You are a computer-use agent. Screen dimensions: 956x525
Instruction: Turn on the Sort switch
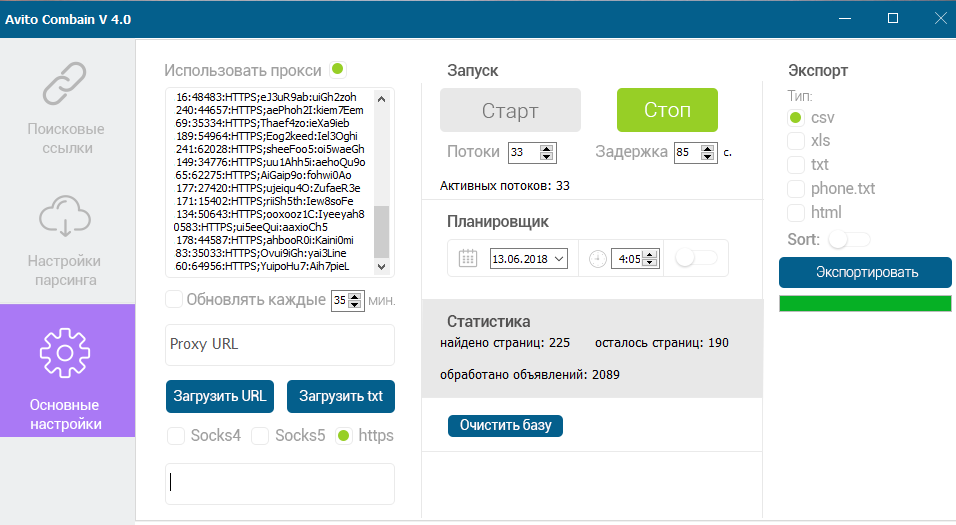[x=849, y=240]
